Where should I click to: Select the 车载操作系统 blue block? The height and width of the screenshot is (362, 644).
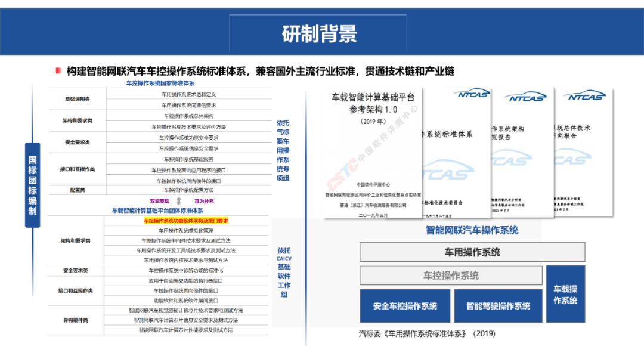pyautogui.click(x=565, y=295)
